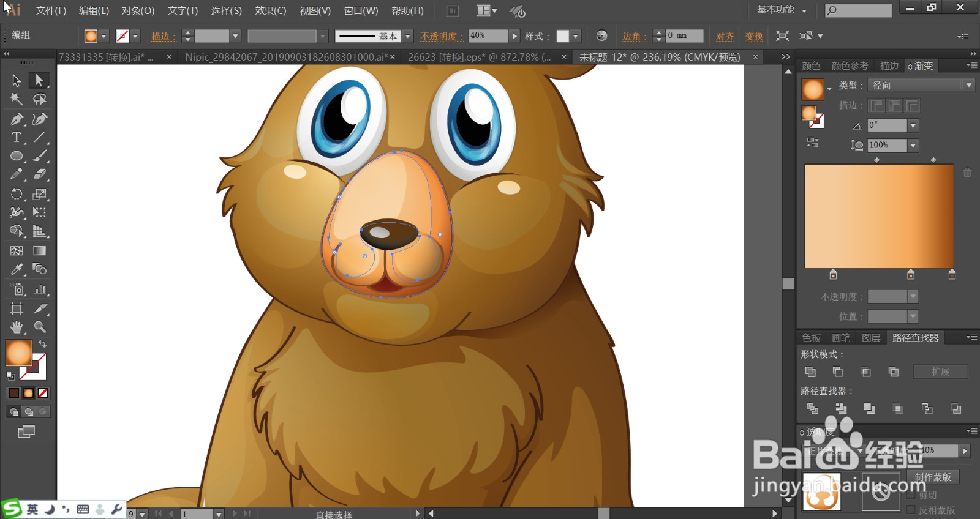The width and height of the screenshot is (980, 519).
Task: Click the Reverse Gradient icon
Action: tap(813, 143)
